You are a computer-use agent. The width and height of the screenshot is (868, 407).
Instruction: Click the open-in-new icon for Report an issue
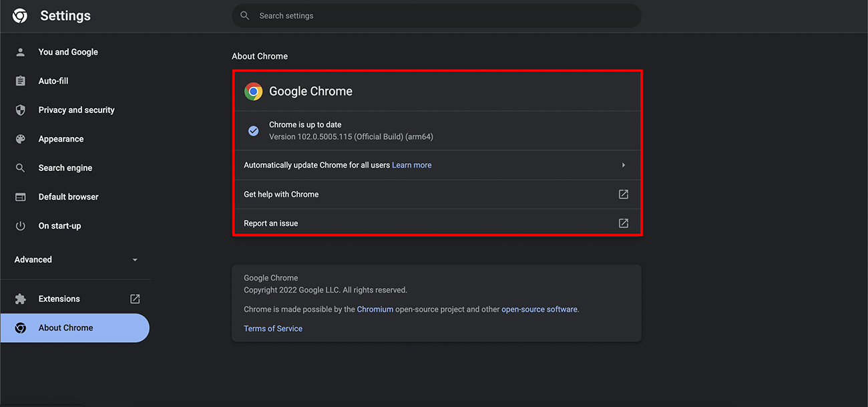623,223
